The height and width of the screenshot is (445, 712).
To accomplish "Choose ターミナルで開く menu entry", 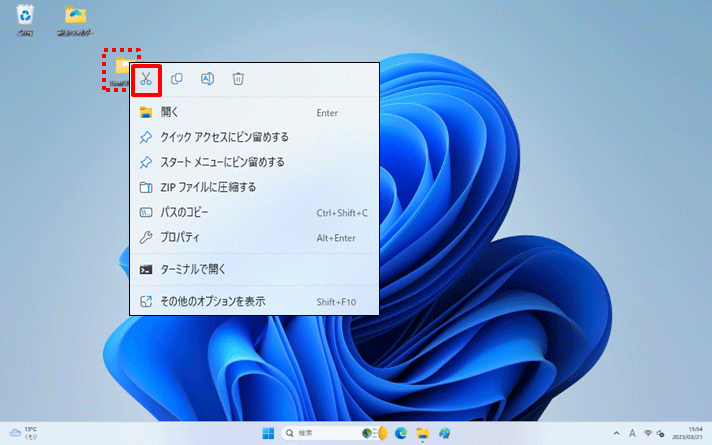I will coord(254,269).
